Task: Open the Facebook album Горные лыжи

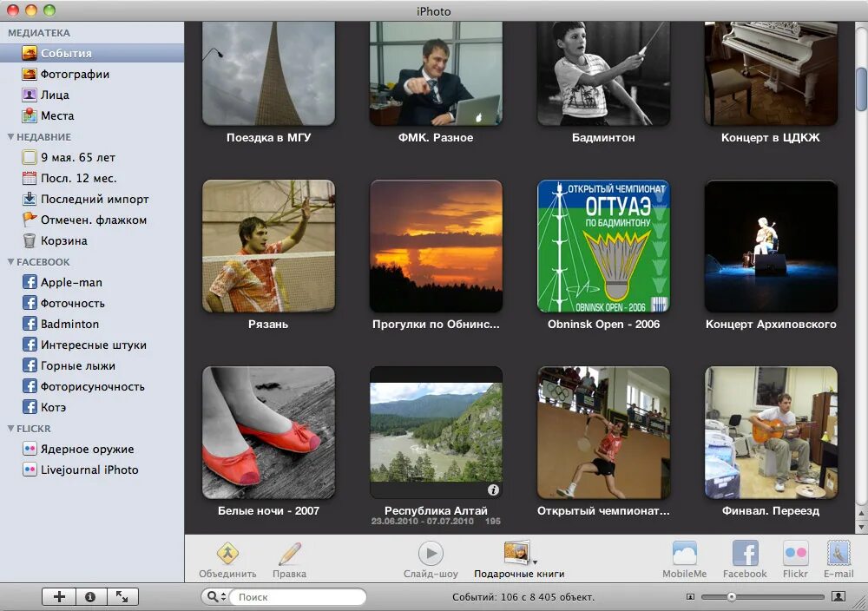Action: 92,366
